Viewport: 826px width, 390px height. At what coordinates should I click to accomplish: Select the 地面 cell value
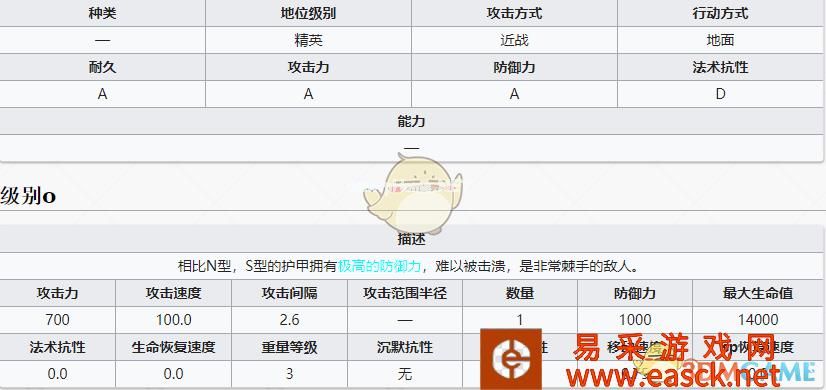click(721, 40)
